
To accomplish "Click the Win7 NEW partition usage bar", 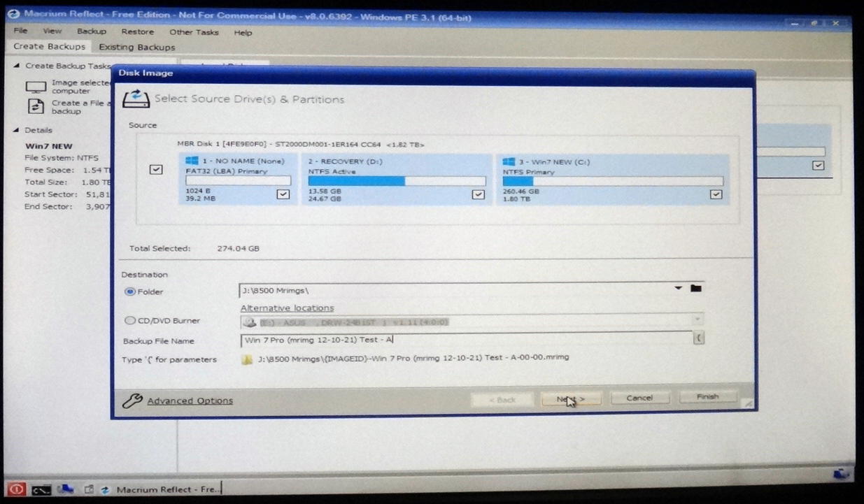I will (613, 181).
